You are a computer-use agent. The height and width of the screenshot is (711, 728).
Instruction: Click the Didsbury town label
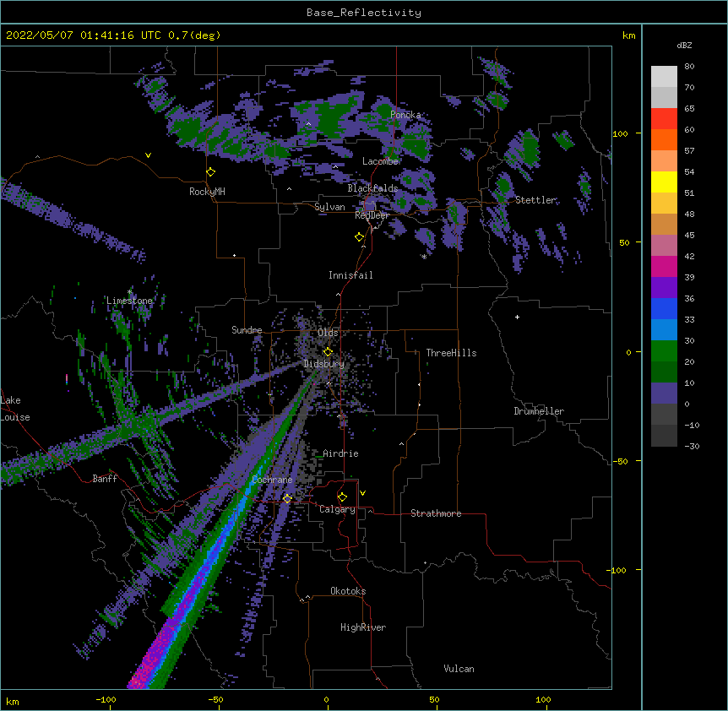pyautogui.click(x=323, y=364)
